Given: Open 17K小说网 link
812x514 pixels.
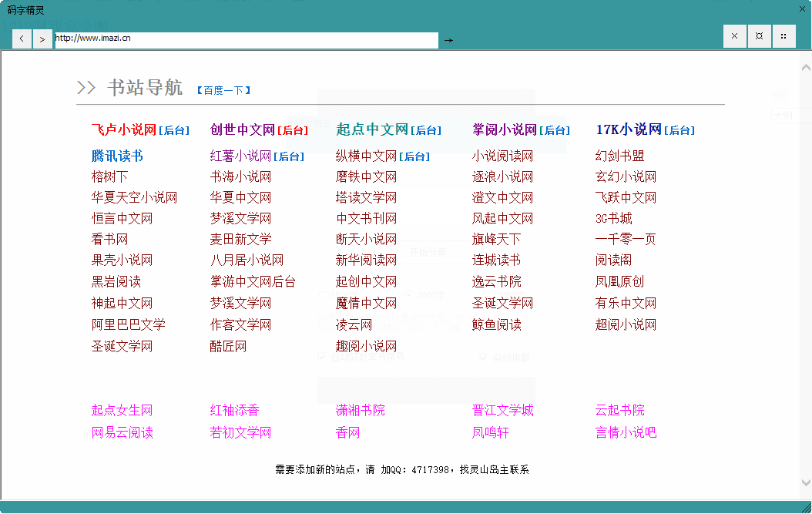Looking at the screenshot, I should click(x=629, y=129).
